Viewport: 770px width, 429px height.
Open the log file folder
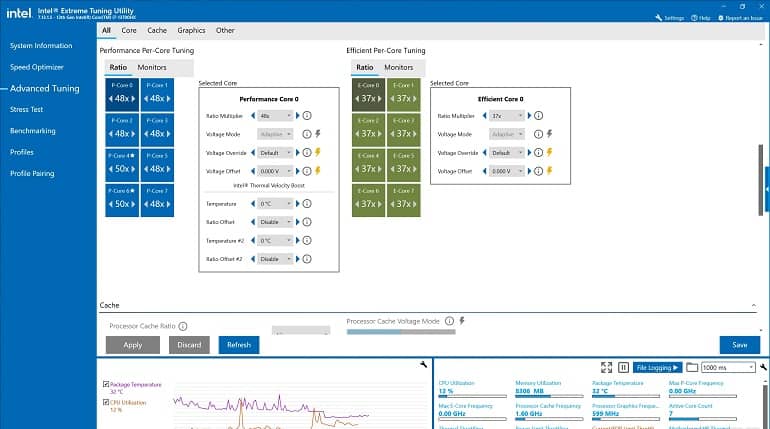click(692, 367)
